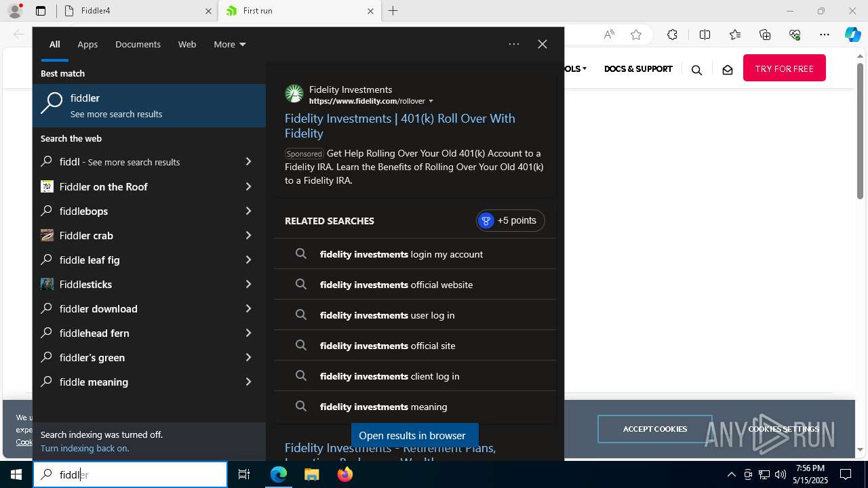Select the Apps search filter tab
The width and height of the screenshot is (868, 488).
pos(87,44)
